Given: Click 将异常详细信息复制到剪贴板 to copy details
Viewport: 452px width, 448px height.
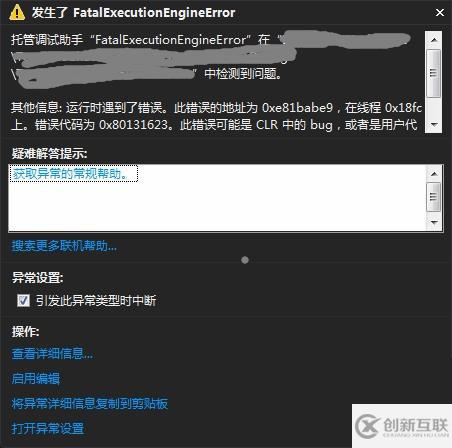Looking at the screenshot, I should [x=90, y=404].
